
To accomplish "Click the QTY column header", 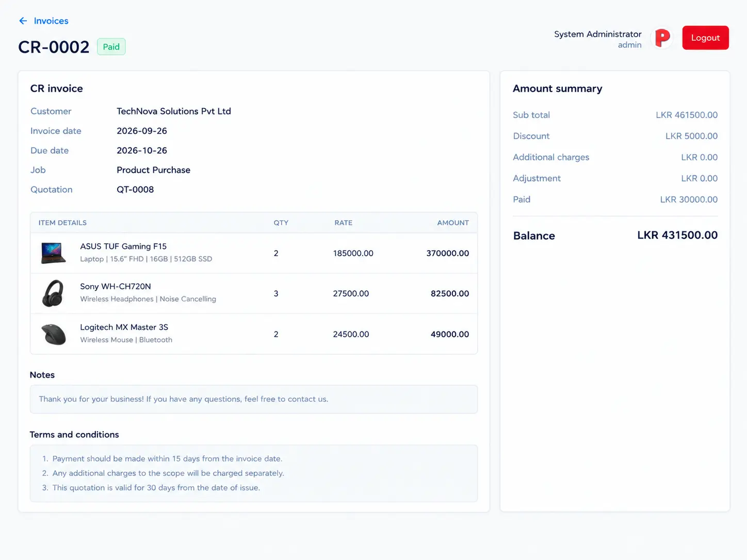I will click(281, 223).
